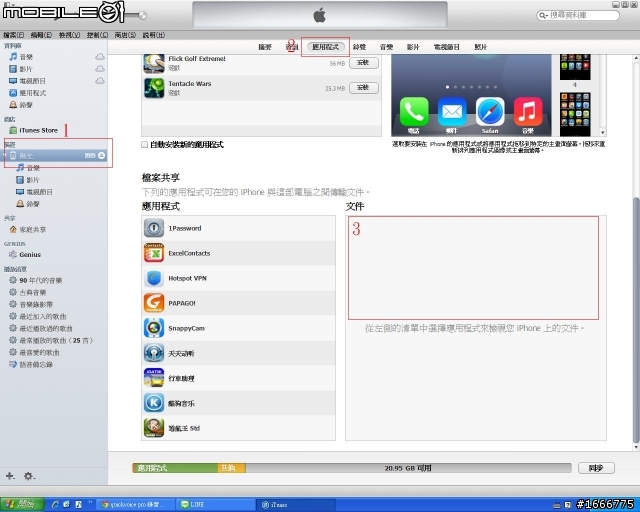Open the 最近加入的歌曲 playlist

click(x=42, y=316)
